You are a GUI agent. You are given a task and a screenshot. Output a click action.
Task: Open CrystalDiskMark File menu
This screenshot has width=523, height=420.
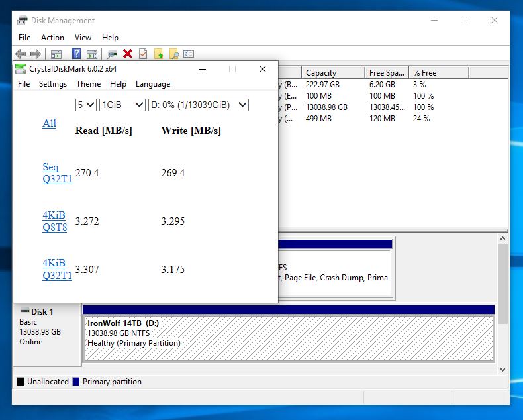pos(24,83)
